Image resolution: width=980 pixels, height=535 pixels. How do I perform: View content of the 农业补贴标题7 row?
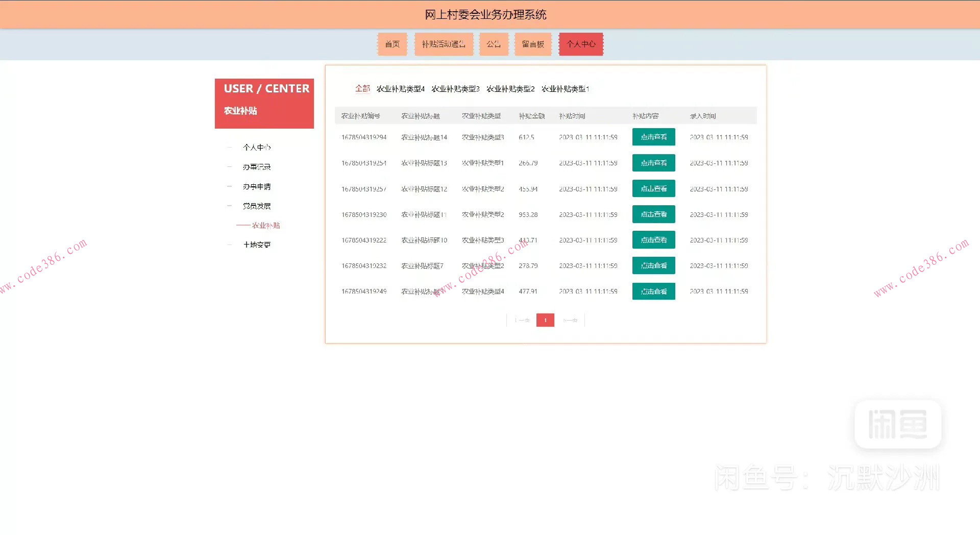(653, 266)
